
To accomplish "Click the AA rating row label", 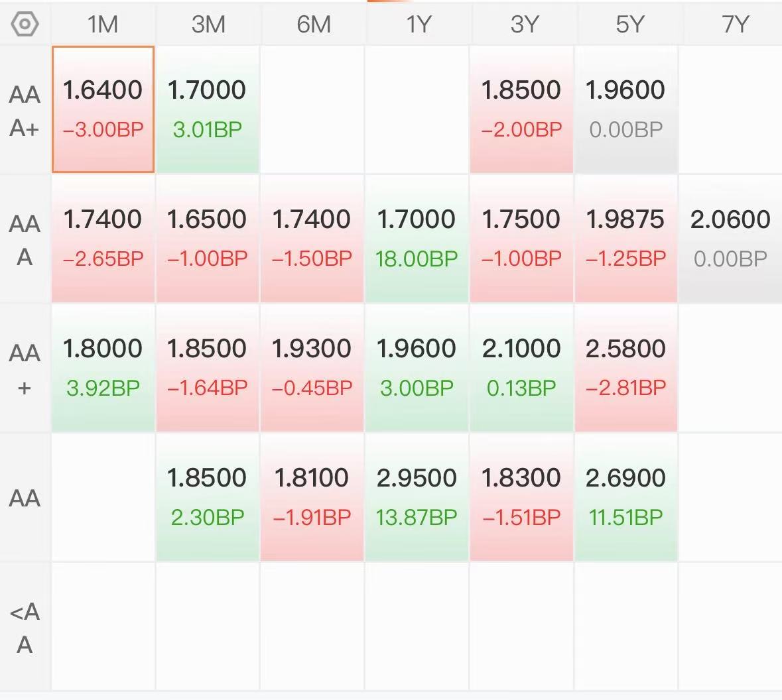I will coord(25,498).
